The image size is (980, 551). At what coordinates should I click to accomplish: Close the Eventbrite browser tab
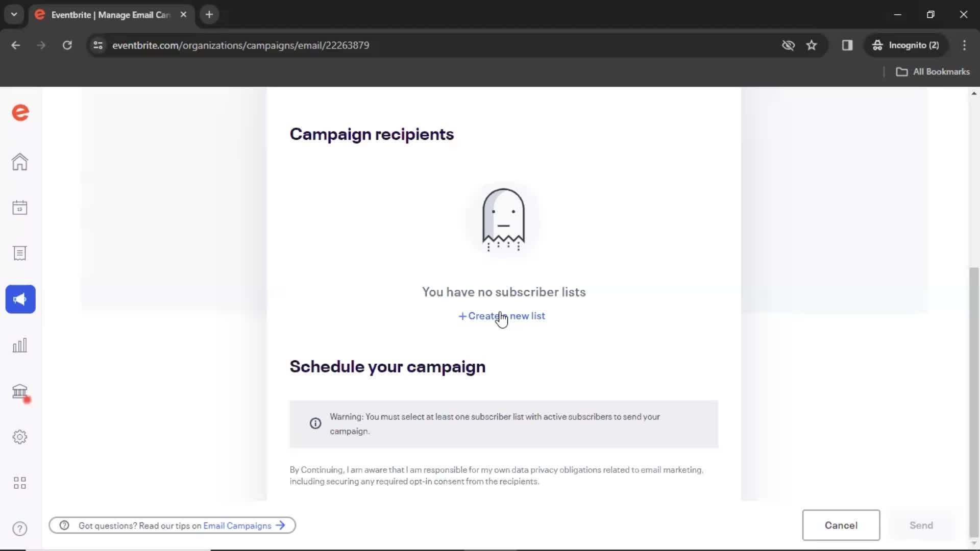point(183,15)
